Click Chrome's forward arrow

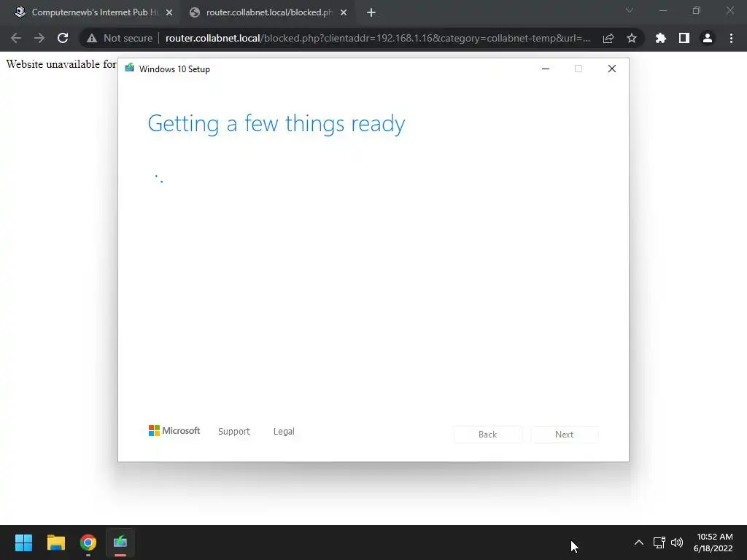coord(39,38)
